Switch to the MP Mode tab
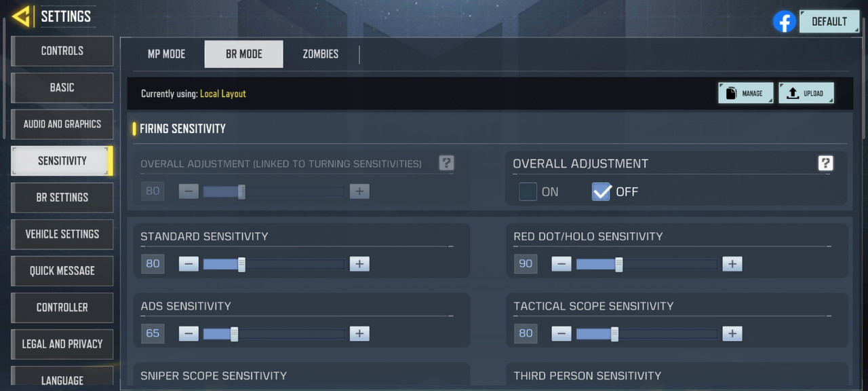 pos(166,54)
